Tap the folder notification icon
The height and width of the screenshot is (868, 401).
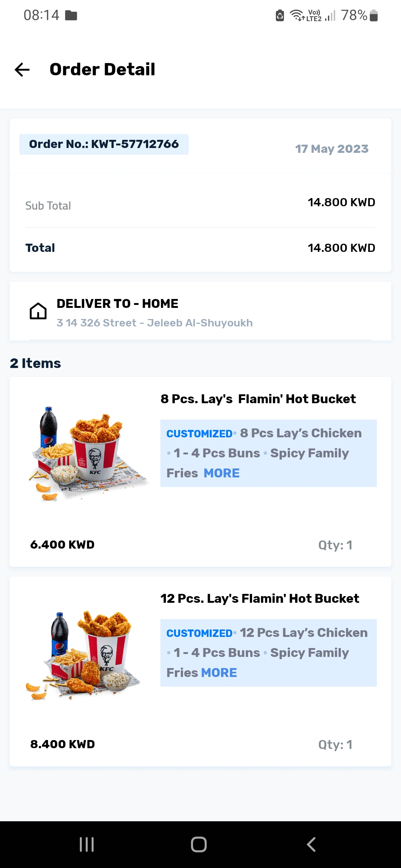[x=71, y=16]
